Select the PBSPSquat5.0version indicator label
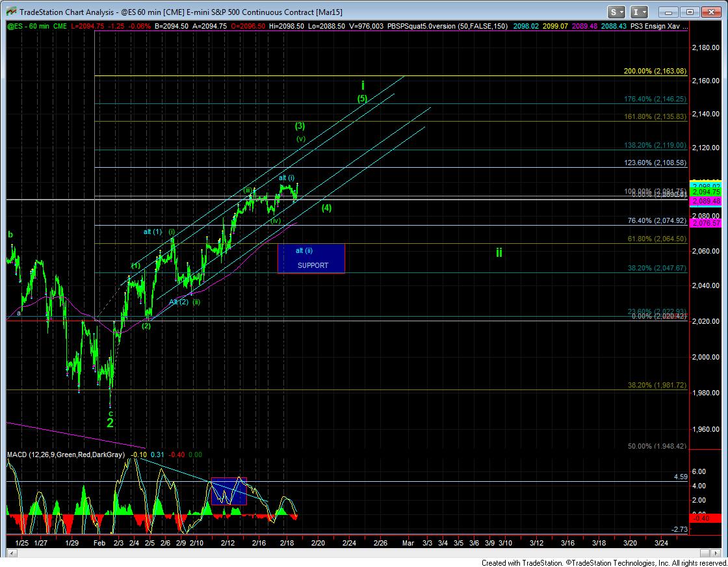Screen dimensions: 728x567 [x=448, y=27]
